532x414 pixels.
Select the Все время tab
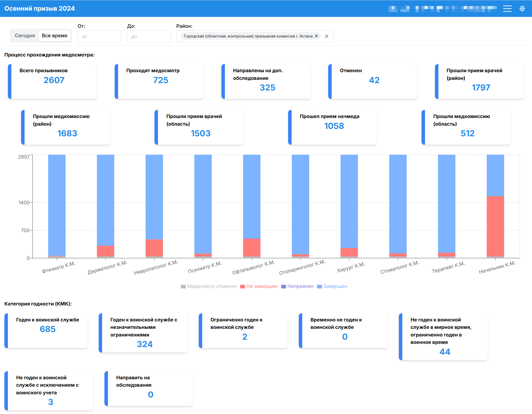tap(54, 36)
